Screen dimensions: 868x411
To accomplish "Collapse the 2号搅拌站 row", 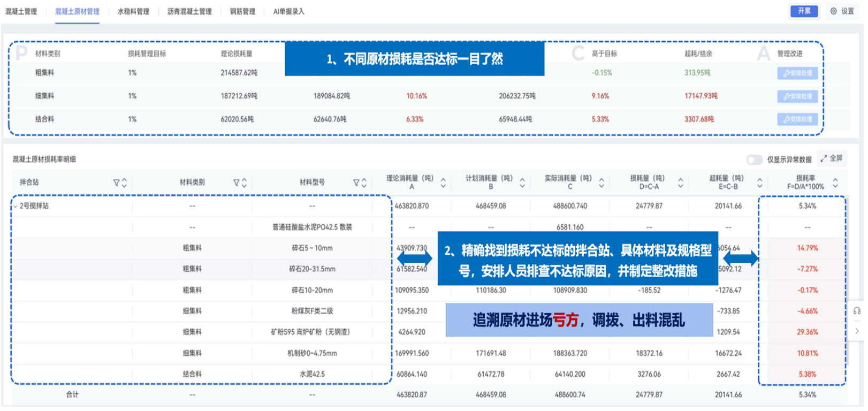I will pyautogui.click(x=15, y=206).
